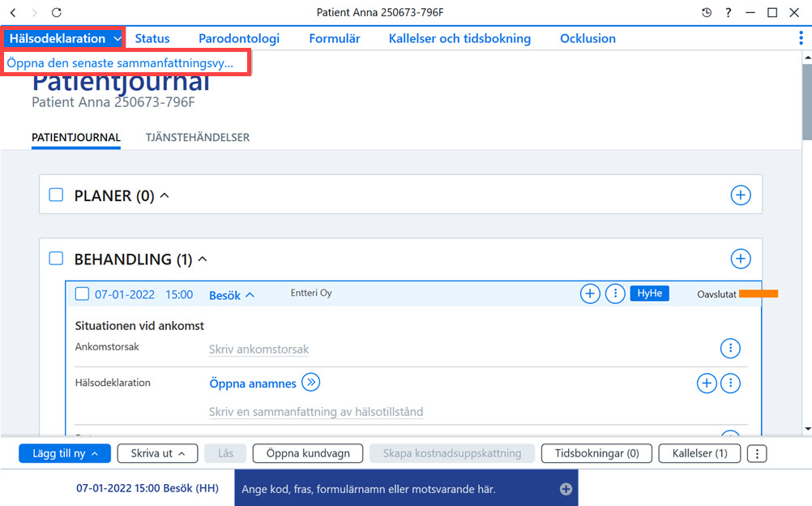Viewport: 812px width, 506px height.
Task: Switch to the TJÄNSTEHÄNDELSER tab
Action: pos(197,137)
